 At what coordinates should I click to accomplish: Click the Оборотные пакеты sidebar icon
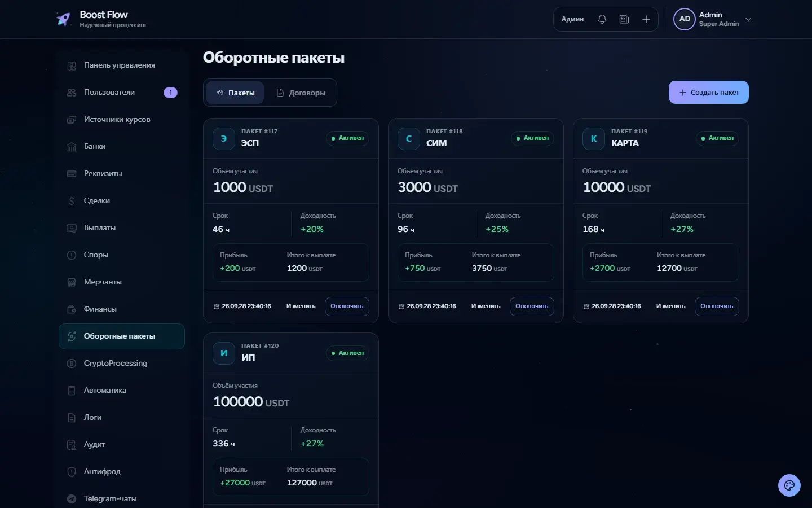72,336
